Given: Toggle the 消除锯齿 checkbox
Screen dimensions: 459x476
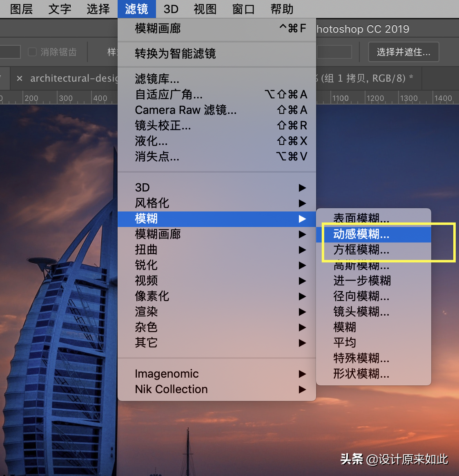Looking at the screenshot, I should click(32, 52).
